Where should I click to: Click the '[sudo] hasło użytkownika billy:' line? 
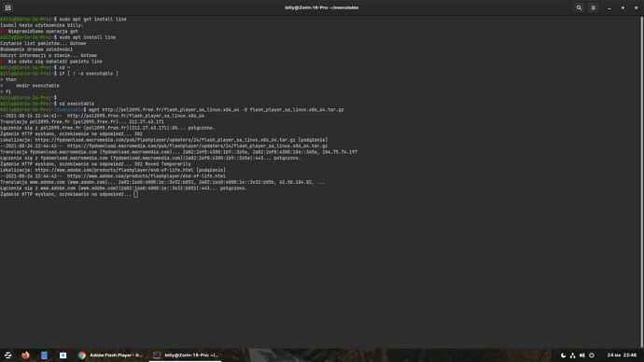(41, 25)
